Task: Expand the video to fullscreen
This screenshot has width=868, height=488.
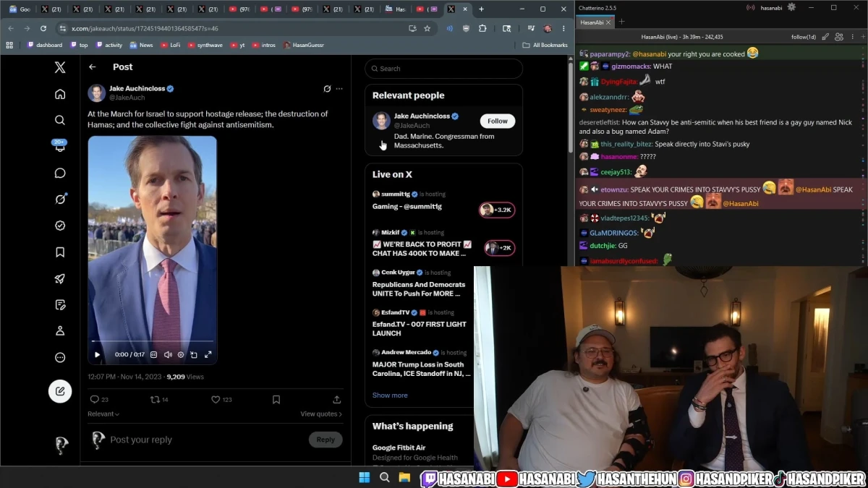Action: tap(208, 354)
